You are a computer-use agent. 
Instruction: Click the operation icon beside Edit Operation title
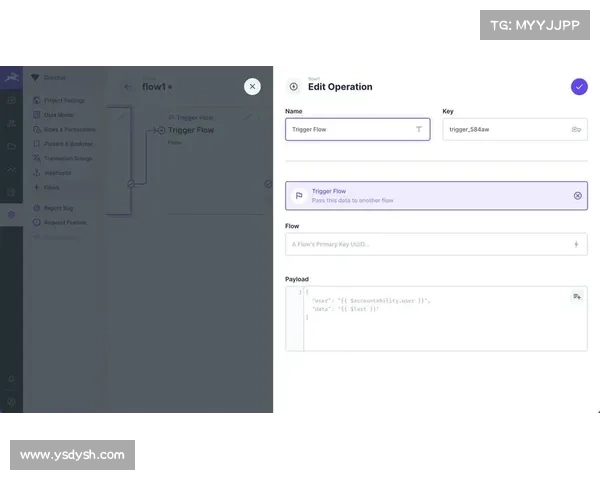tap(293, 87)
